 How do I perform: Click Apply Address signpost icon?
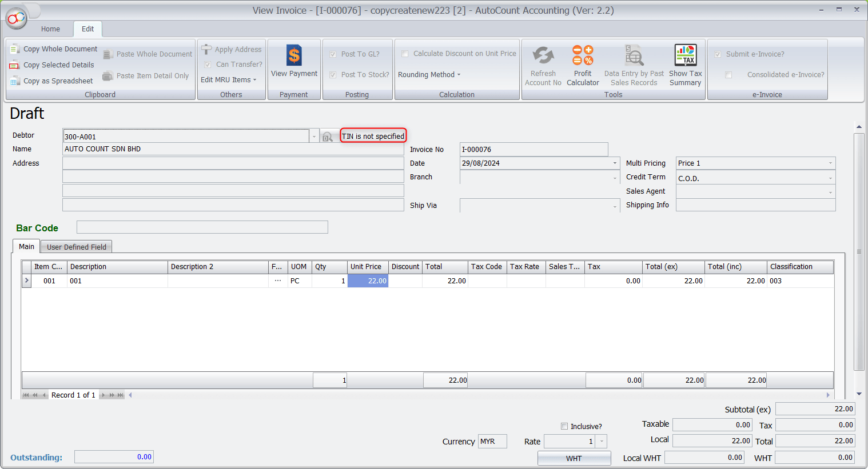tap(206, 50)
